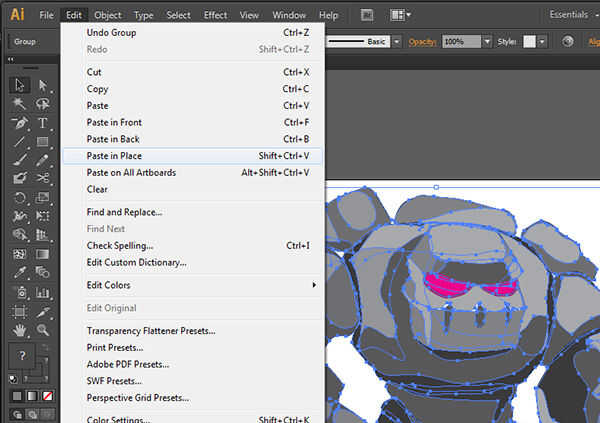Open the Object menu
The height and width of the screenshot is (423, 600).
pos(108,15)
